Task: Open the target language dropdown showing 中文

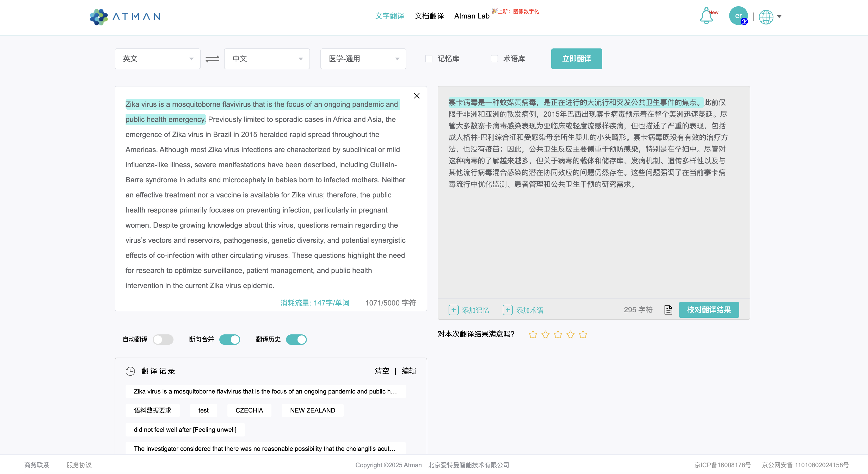Action: [x=266, y=58]
